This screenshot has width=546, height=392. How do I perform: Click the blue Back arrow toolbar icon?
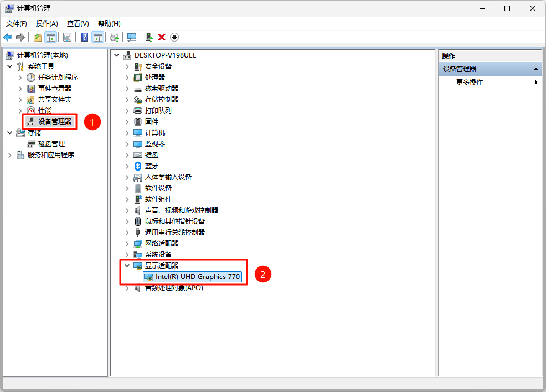(x=8, y=37)
